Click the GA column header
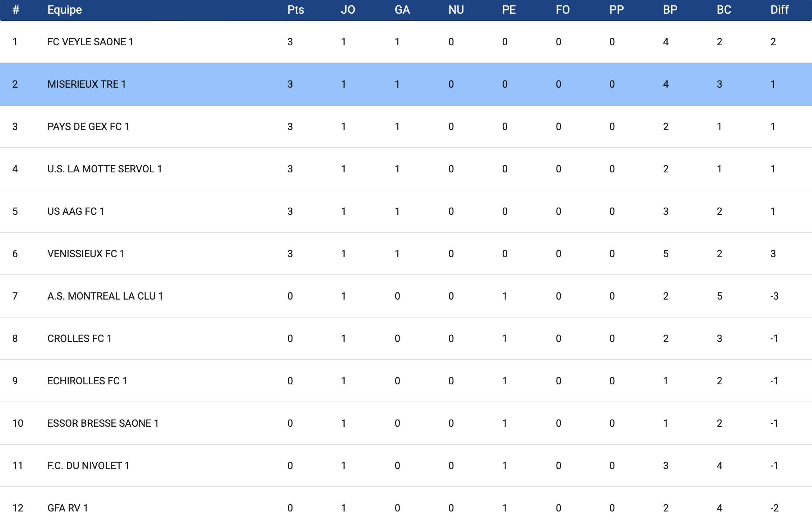 (402, 10)
